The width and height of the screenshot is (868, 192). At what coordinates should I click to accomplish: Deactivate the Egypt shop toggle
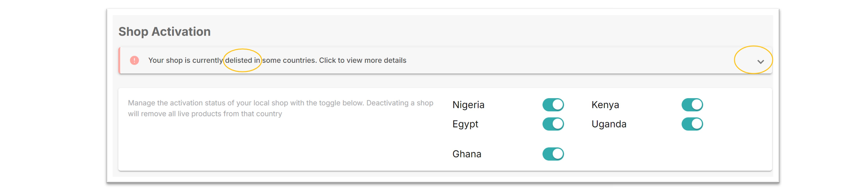[553, 124]
